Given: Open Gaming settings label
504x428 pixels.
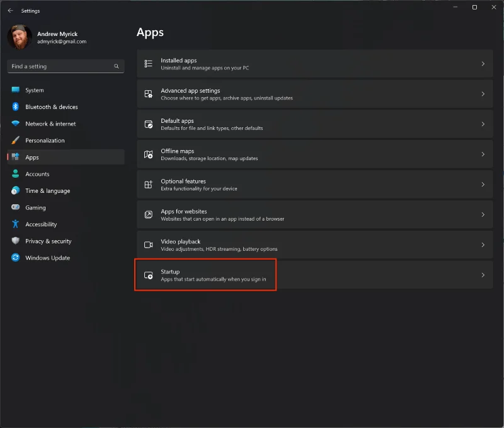Looking at the screenshot, I should point(35,208).
